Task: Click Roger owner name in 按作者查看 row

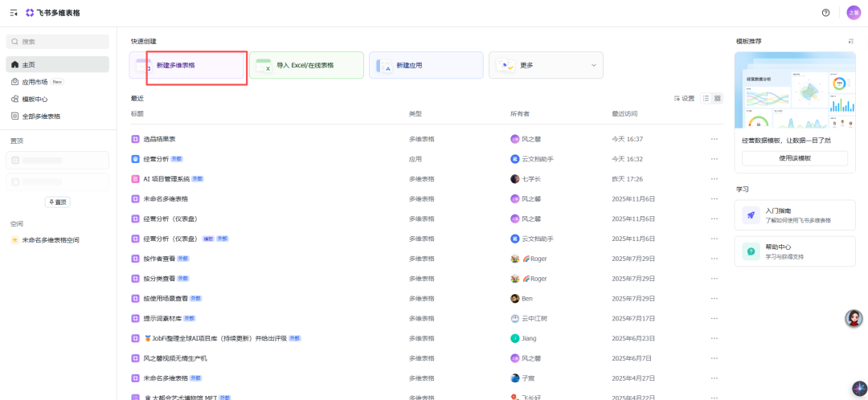Action: pyautogui.click(x=534, y=259)
